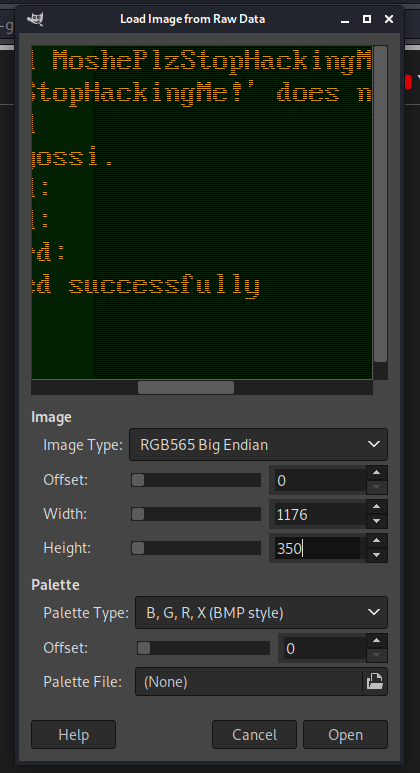Click the Open button
The width and height of the screenshot is (420, 773).
pyautogui.click(x=346, y=735)
